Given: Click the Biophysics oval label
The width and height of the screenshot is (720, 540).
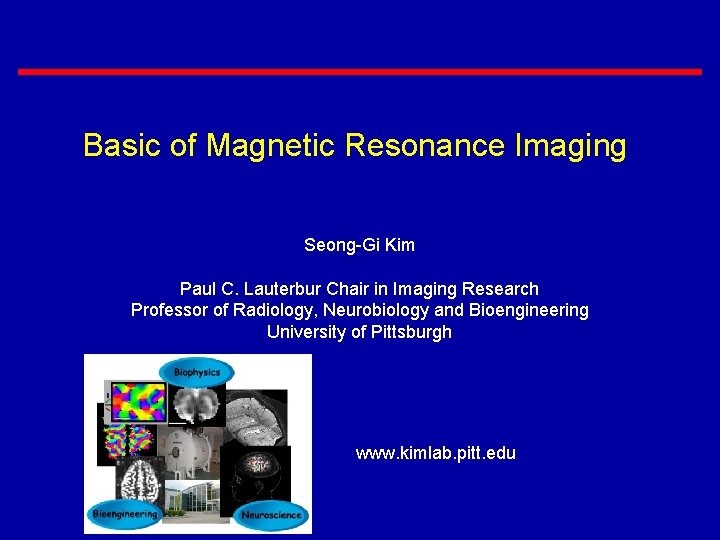Looking at the screenshot, I should 197,372.
